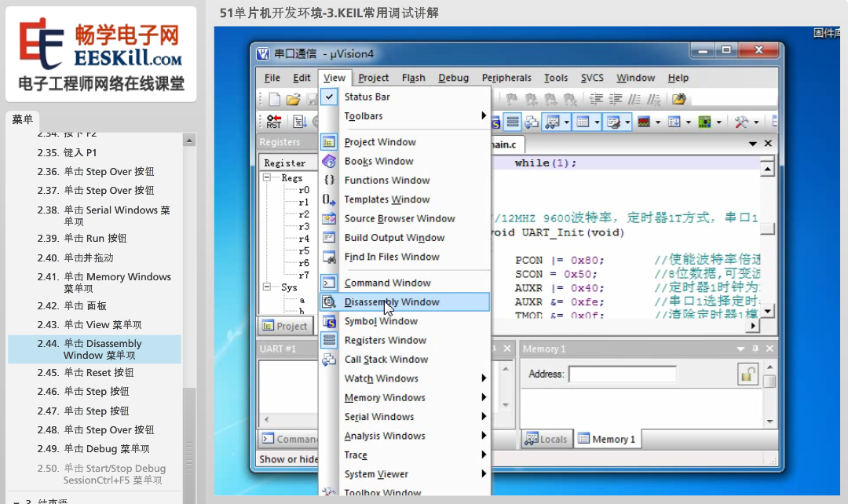This screenshot has width=848, height=504.
Task: Click the code line while(1);
Action: tap(545, 163)
